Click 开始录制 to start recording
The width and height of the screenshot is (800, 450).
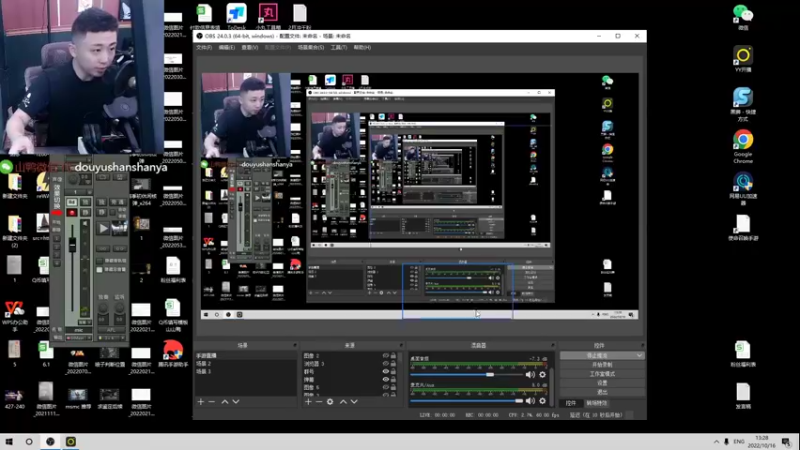click(602, 365)
